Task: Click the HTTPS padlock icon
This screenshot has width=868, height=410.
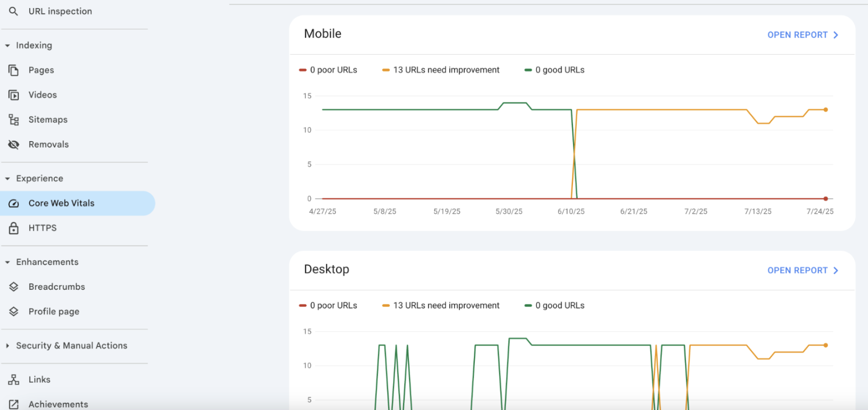Action: 14,228
